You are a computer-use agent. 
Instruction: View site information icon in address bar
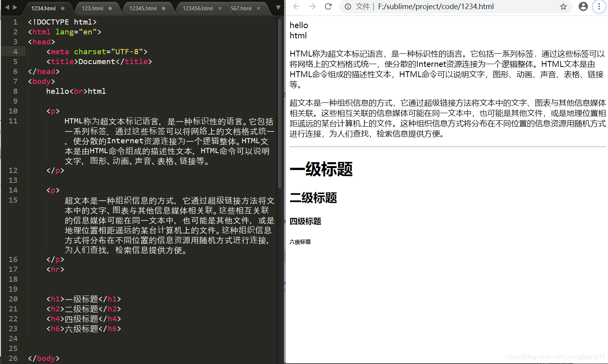pyautogui.click(x=348, y=7)
